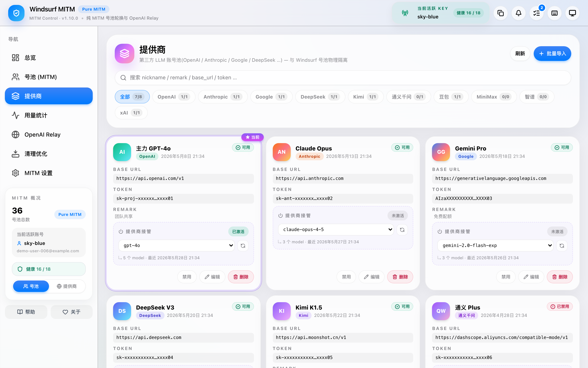Screen dimensions: 588x368
Task: Click the DS avatar on DeepSeek V3 card
Action: click(x=122, y=311)
